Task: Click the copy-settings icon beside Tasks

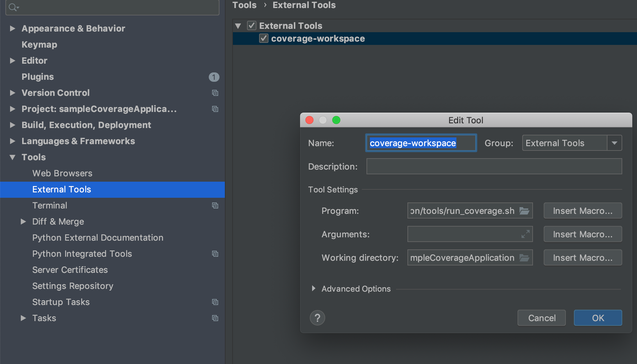Action: pyautogui.click(x=215, y=318)
